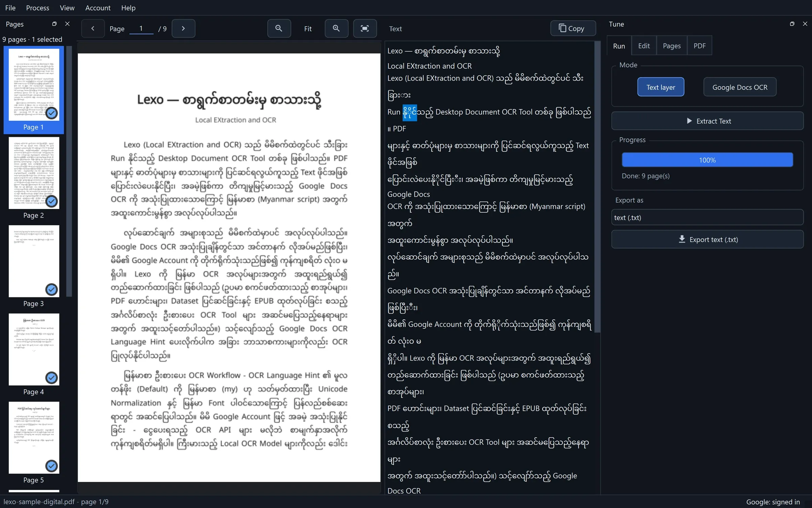812x508 pixels.
Task: Open the File menu
Action: pos(10,8)
